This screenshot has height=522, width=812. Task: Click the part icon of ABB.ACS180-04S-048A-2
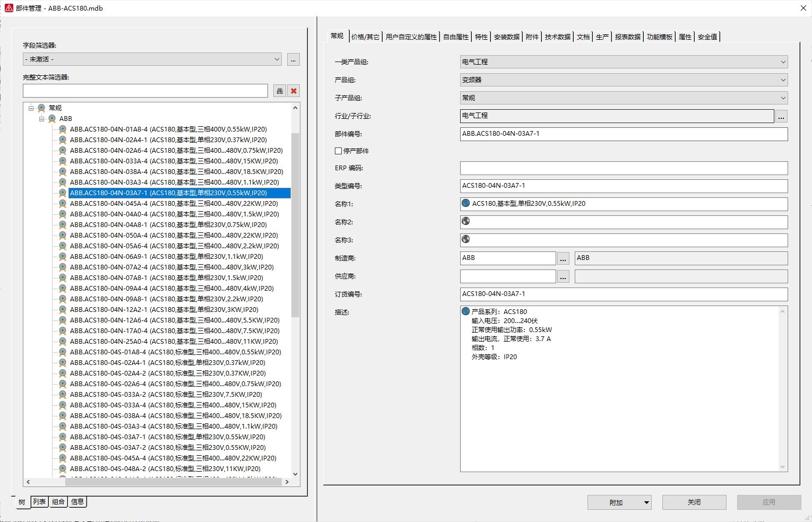pyautogui.click(x=63, y=468)
